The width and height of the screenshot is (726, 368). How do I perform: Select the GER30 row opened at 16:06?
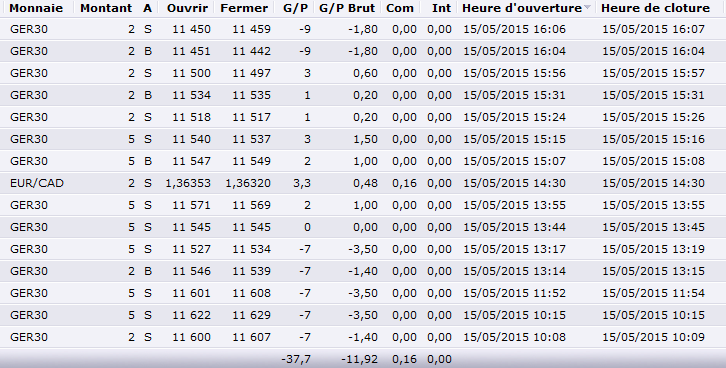tap(363, 29)
